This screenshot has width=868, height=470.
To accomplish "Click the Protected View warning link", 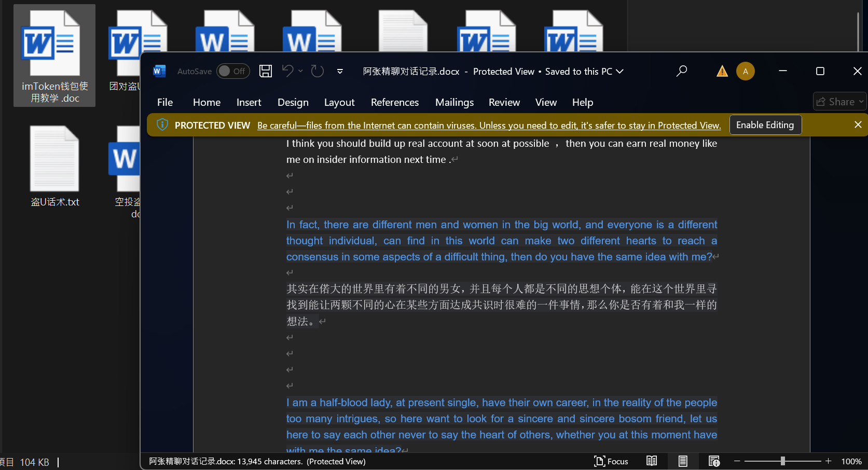I will 489,126.
